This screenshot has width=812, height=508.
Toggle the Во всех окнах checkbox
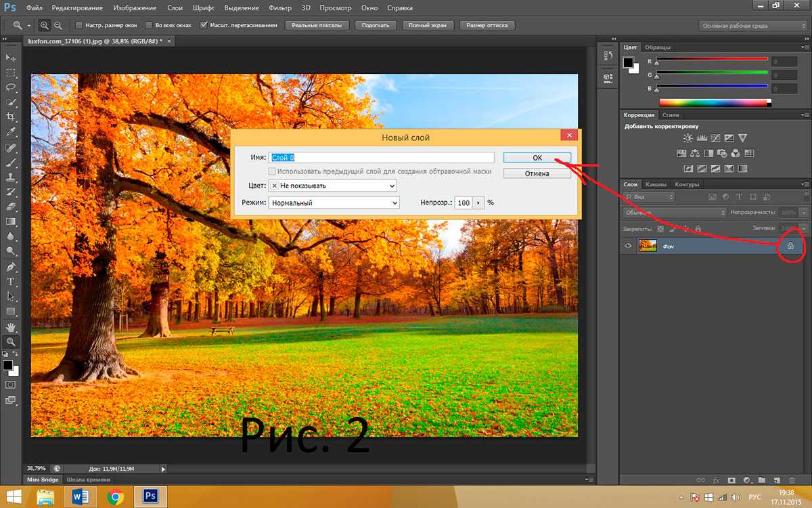pyautogui.click(x=149, y=25)
